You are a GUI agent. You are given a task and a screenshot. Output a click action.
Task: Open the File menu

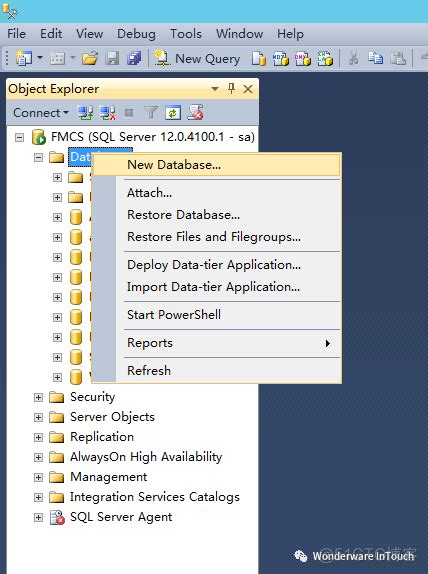coord(16,34)
